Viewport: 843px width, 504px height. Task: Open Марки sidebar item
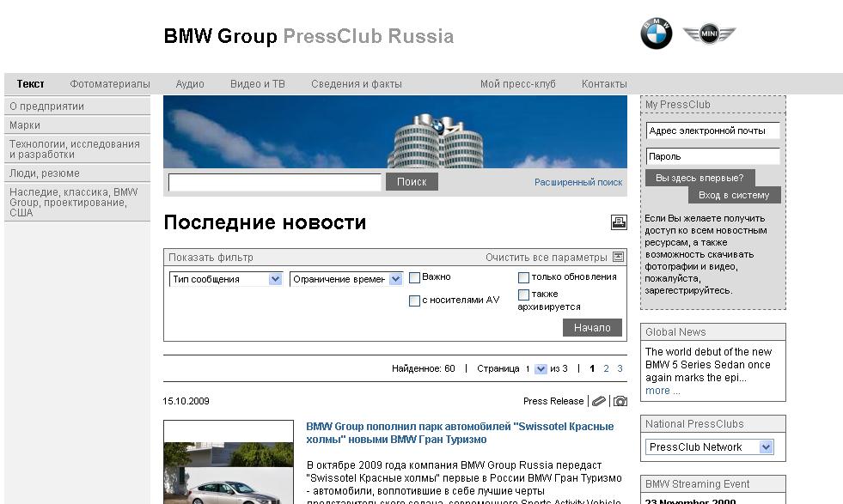click(x=77, y=125)
